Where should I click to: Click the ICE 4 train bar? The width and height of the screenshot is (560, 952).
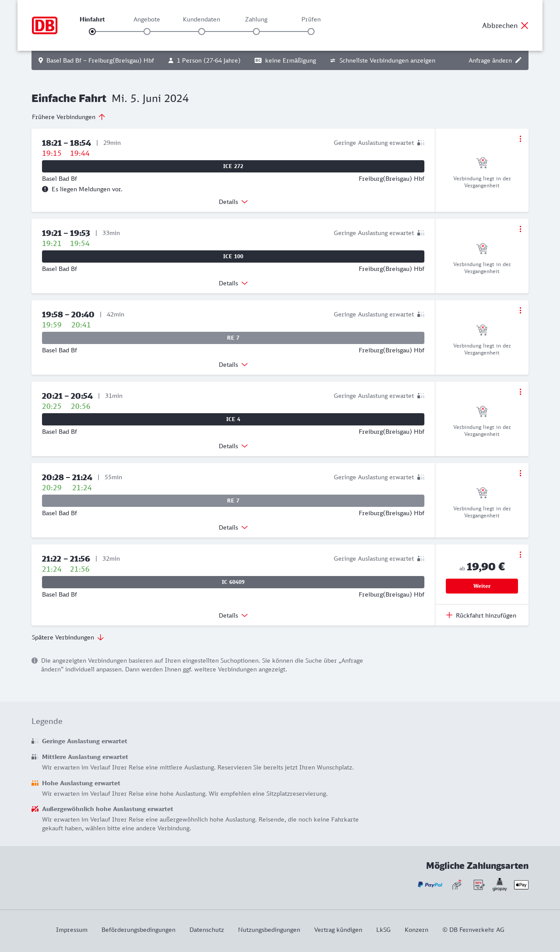click(233, 419)
